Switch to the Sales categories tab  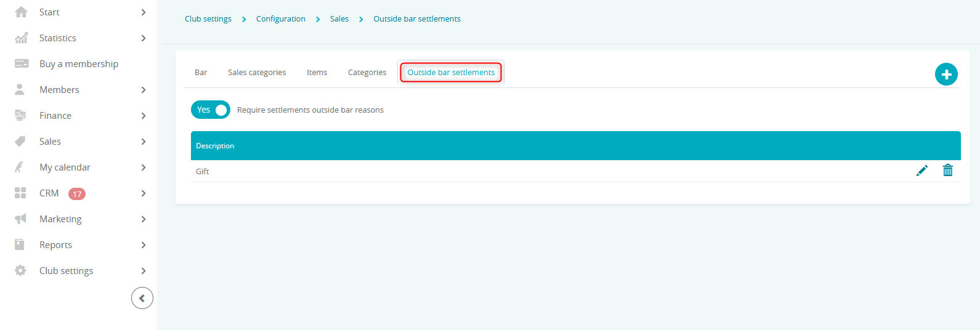[257, 72]
